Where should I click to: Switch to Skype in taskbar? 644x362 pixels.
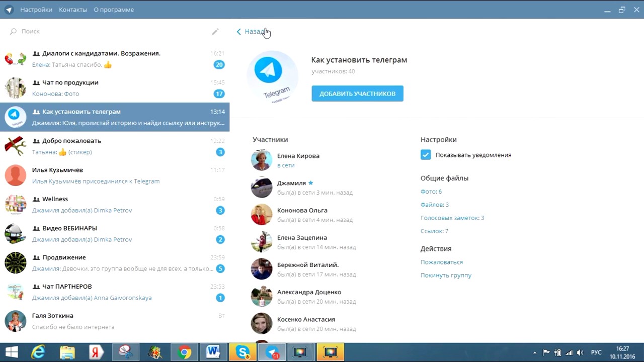tap(243, 352)
